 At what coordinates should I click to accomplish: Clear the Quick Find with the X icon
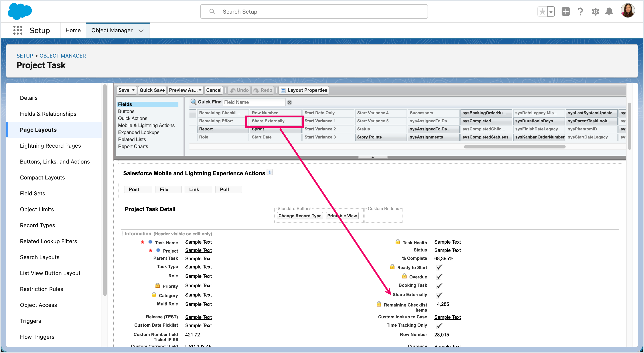(290, 102)
